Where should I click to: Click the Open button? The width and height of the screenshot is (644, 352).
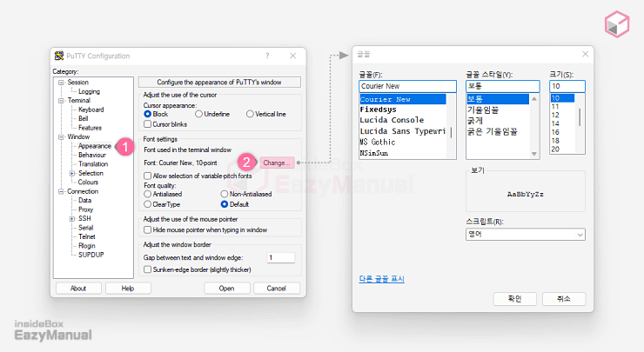click(x=227, y=289)
